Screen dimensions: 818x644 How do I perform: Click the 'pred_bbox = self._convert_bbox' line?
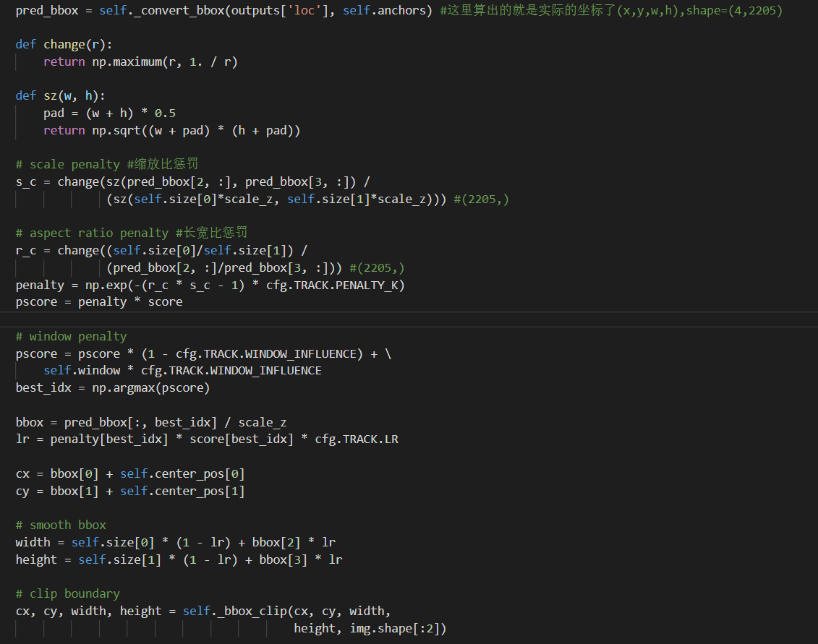pos(399,10)
